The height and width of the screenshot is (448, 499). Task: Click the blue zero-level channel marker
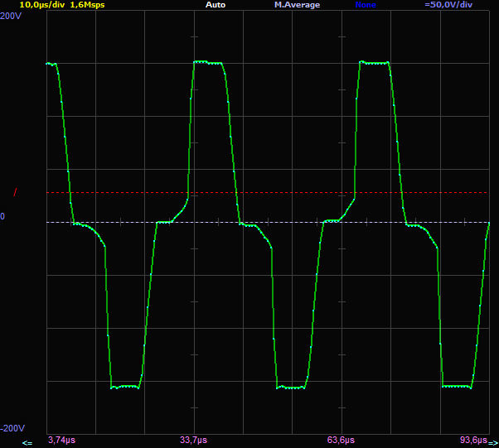point(3,217)
